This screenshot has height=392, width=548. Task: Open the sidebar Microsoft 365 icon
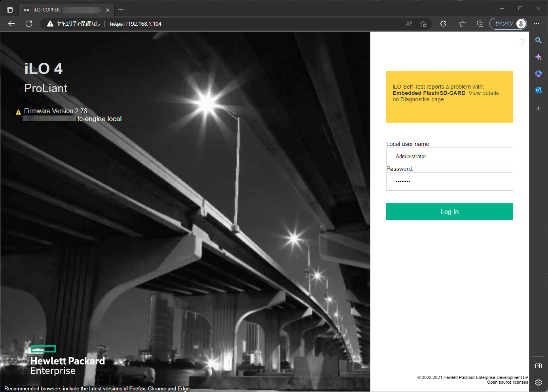(539, 74)
